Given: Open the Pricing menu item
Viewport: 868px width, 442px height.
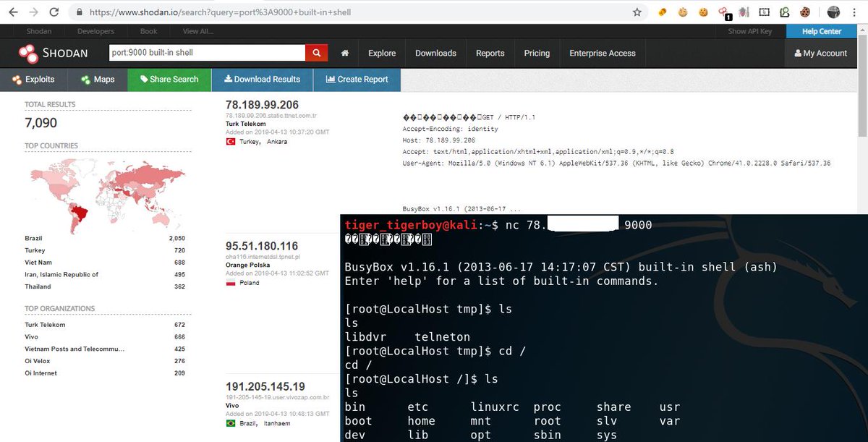Looking at the screenshot, I should coord(537,53).
